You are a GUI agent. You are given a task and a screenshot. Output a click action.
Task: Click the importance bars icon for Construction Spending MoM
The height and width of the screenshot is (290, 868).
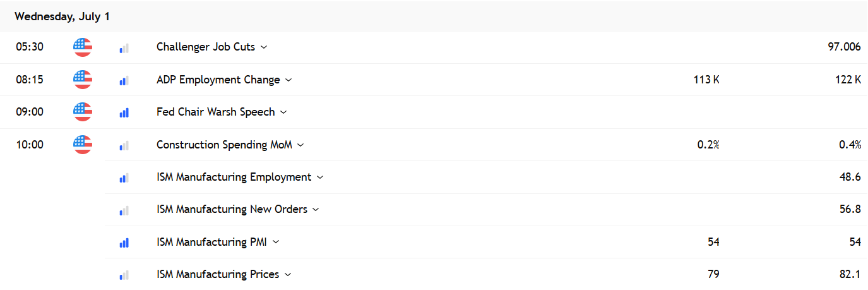[x=124, y=145]
